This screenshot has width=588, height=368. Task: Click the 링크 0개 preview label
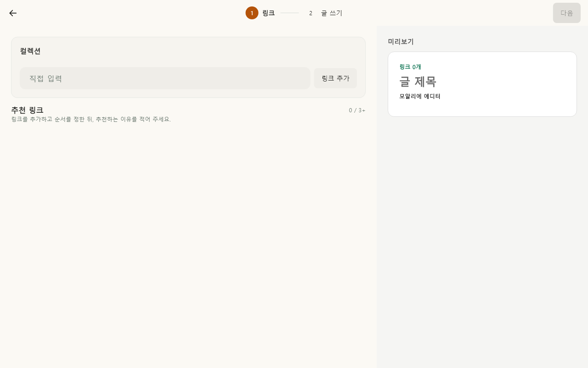pyautogui.click(x=410, y=67)
